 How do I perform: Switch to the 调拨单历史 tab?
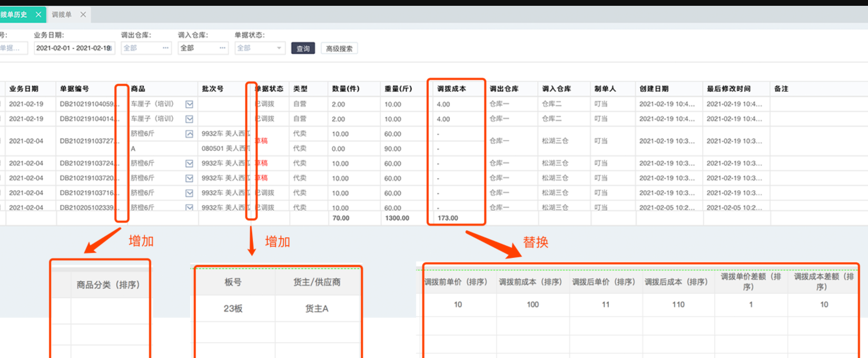(x=14, y=15)
